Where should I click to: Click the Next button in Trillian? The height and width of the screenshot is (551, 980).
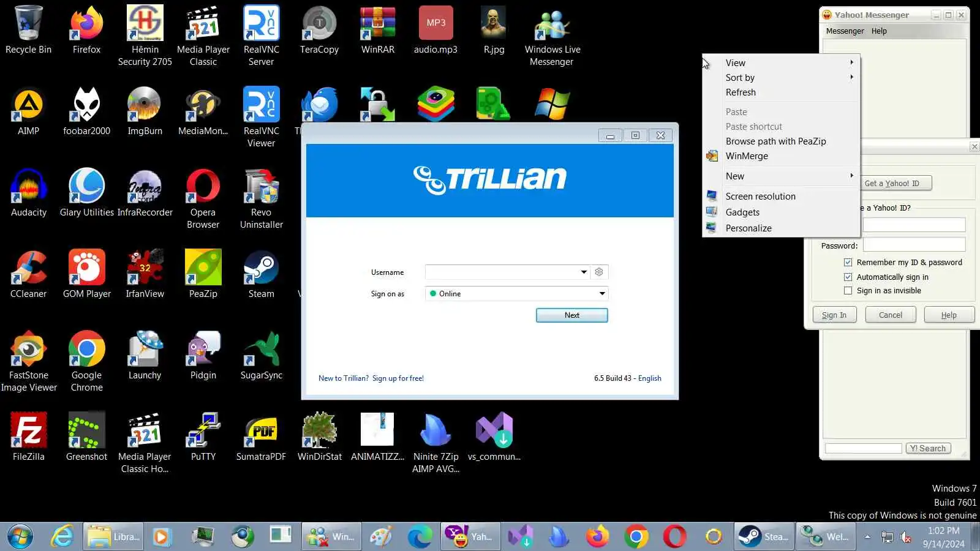[572, 315]
